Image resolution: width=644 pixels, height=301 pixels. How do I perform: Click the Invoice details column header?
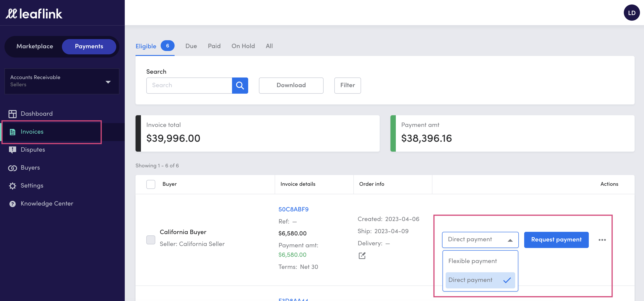pyautogui.click(x=298, y=184)
